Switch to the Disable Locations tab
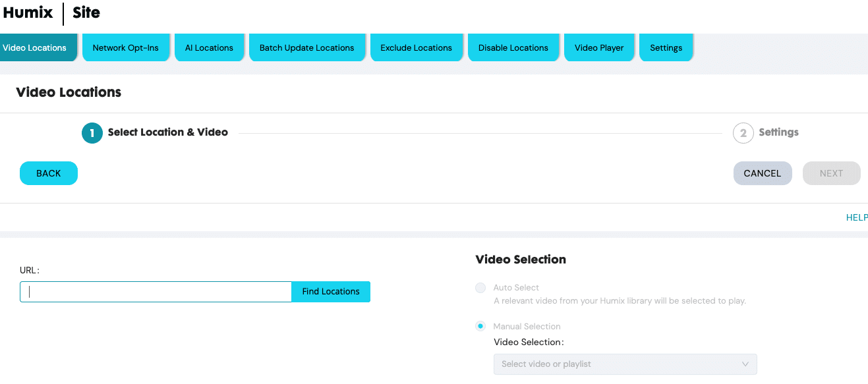The image size is (868, 384). pyautogui.click(x=513, y=47)
